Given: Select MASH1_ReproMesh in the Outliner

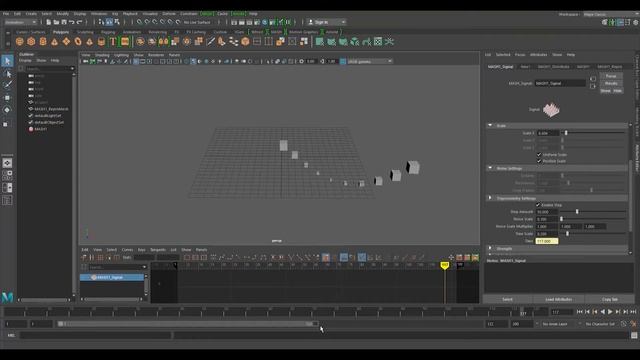Looking at the screenshot, I should tap(51, 109).
